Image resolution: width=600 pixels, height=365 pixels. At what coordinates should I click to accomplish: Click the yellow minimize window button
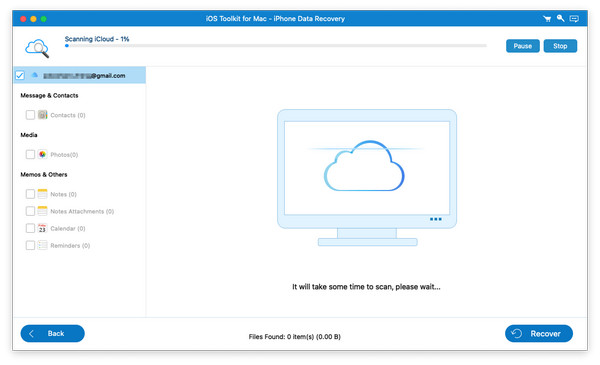pos(33,19)
